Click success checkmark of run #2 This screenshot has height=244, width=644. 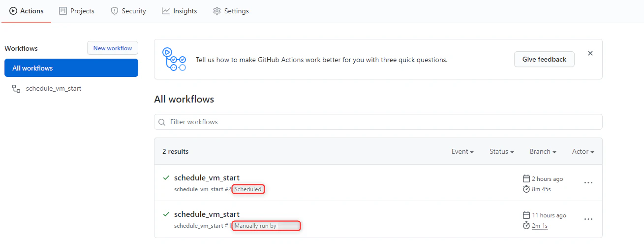pos(166,177)
